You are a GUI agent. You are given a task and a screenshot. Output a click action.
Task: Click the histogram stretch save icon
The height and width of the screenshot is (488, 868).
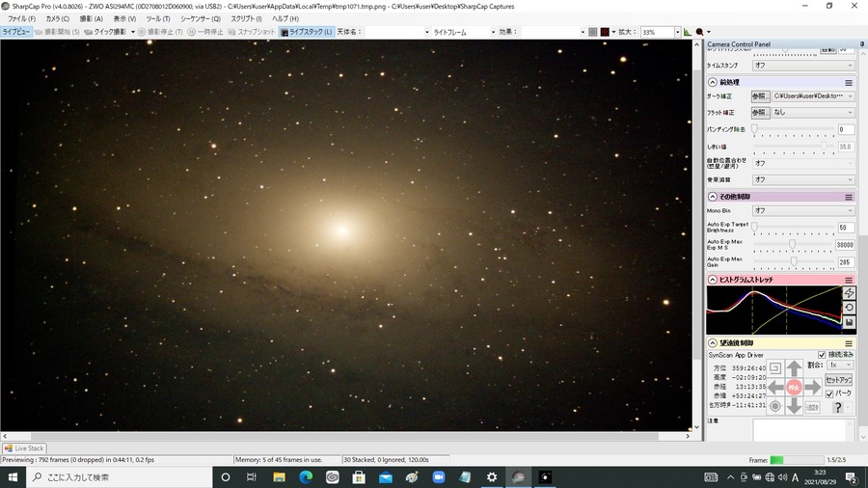click(849, 322)
